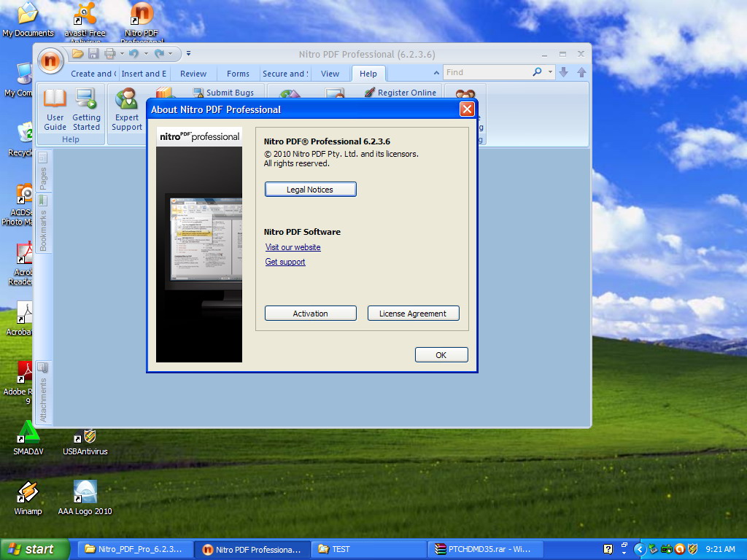747x560 pixels.
Task: Switch to the Forms tab
Action: [x=238, y=74]
